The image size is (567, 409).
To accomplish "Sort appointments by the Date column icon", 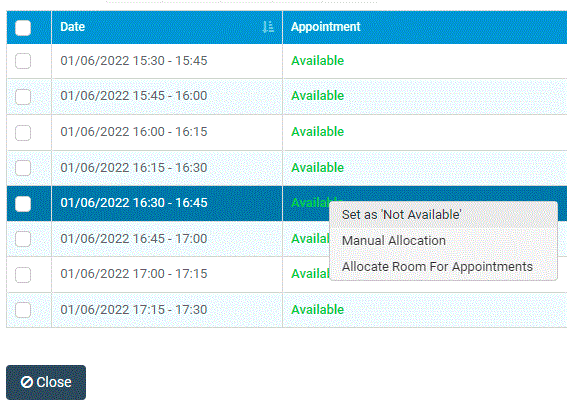I will [x=268, y=27].
